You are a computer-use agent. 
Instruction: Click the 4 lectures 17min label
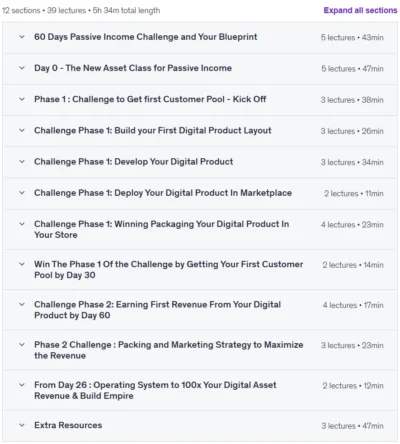[353, 305]
